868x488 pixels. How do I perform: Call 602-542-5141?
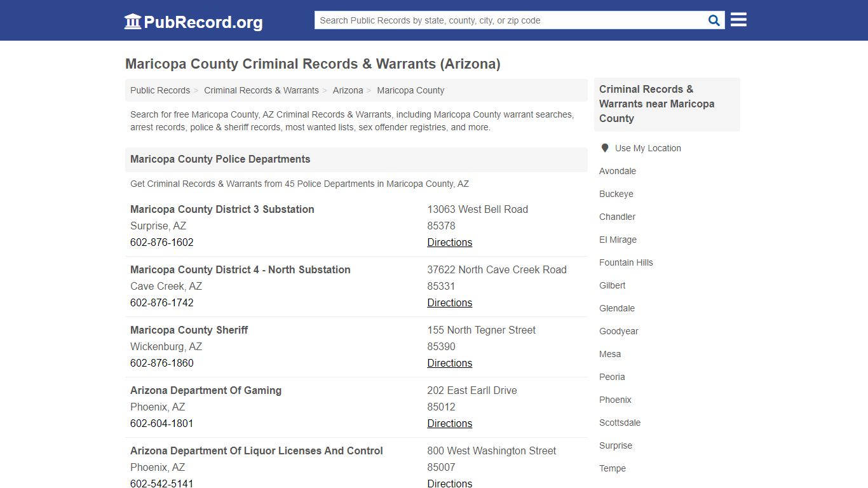point(162,483)
